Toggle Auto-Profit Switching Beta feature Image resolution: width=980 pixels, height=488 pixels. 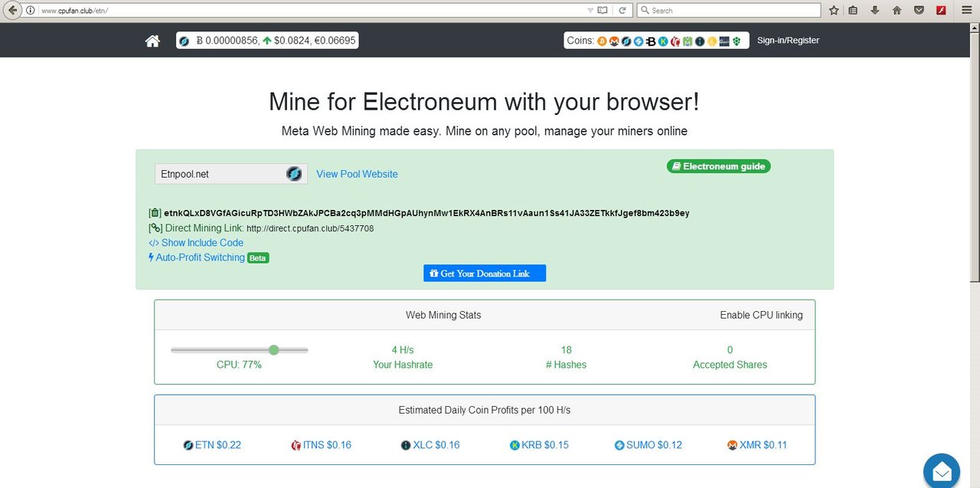pos(201,257)
